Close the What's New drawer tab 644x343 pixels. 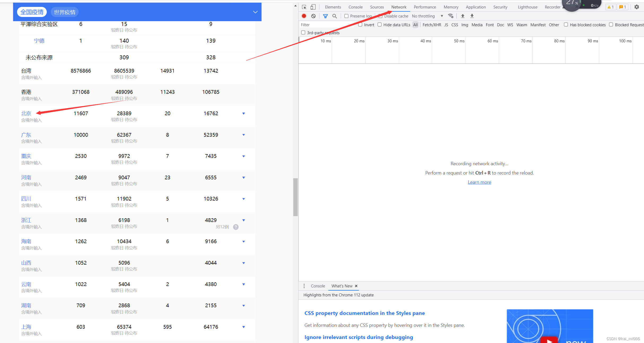tap(356, 286)
